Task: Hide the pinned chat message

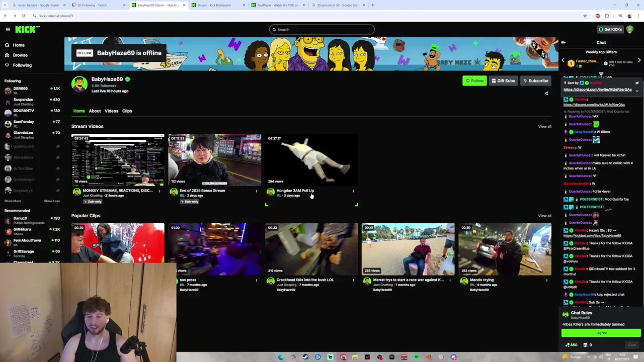Action: click(637, 83)
